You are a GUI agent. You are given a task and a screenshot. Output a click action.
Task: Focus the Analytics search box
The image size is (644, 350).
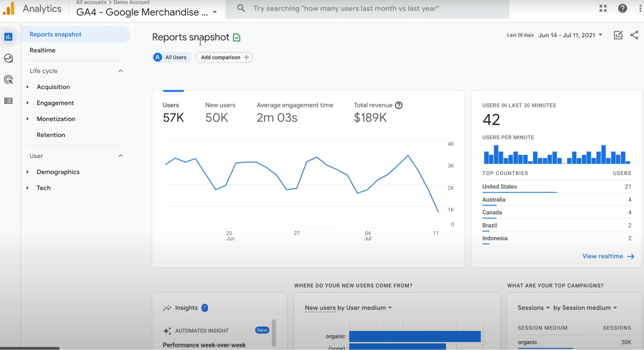pos(367,9)
